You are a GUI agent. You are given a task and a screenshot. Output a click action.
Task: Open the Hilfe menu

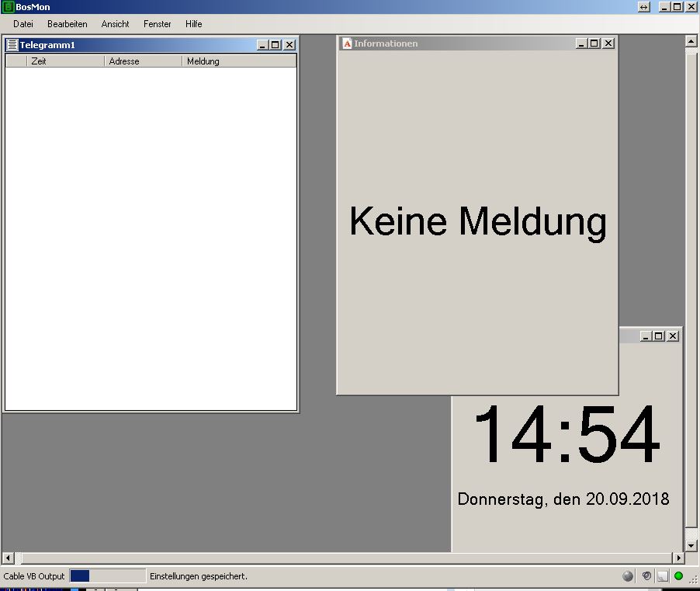tap(194, 24)
